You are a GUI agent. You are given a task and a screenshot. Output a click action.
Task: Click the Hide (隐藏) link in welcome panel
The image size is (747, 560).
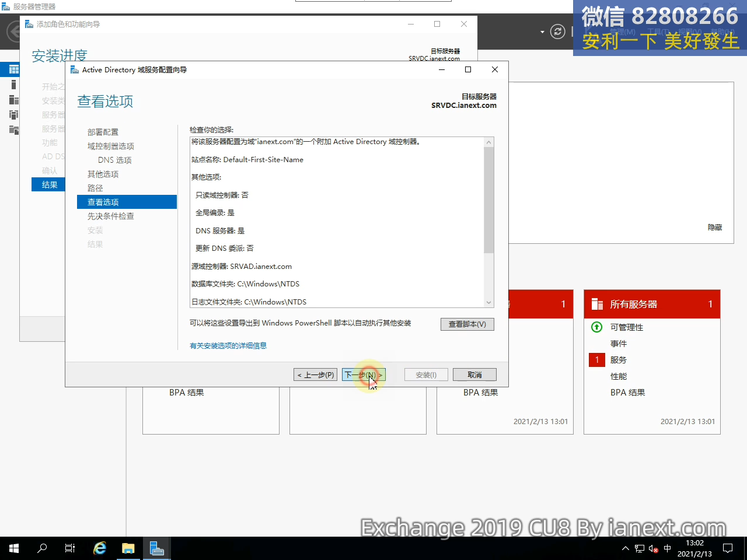715,228
